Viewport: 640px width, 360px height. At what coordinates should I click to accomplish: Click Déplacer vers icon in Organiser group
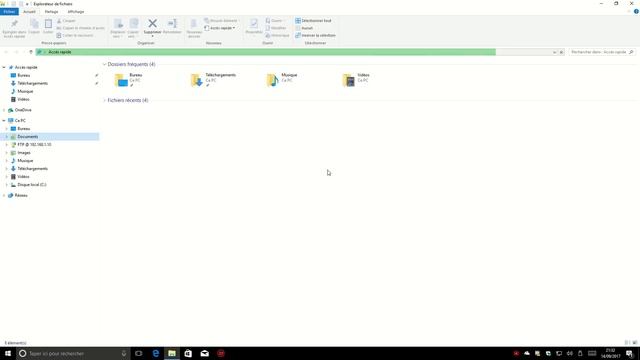coord(118,24)
